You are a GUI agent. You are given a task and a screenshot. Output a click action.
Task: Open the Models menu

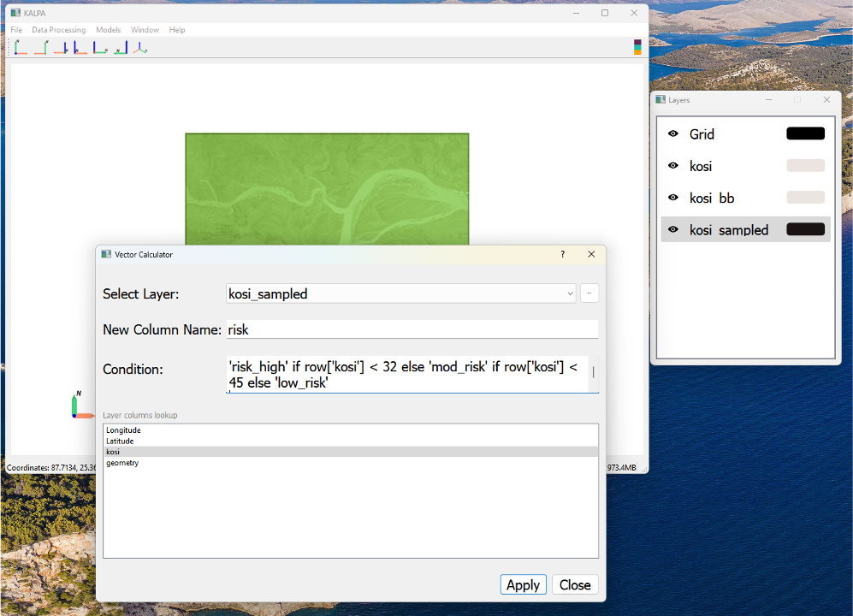click(109, 29)
